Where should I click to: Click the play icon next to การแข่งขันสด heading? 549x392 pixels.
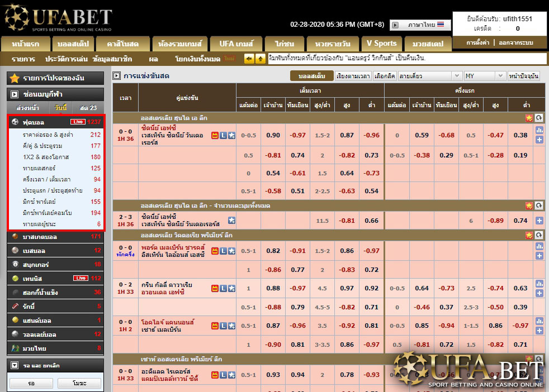117,75
